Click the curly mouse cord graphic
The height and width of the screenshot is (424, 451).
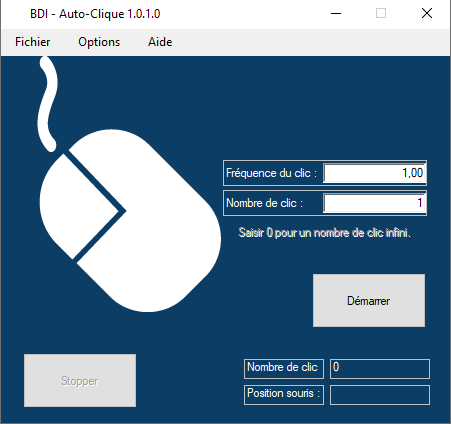click(x=48, y=104)
